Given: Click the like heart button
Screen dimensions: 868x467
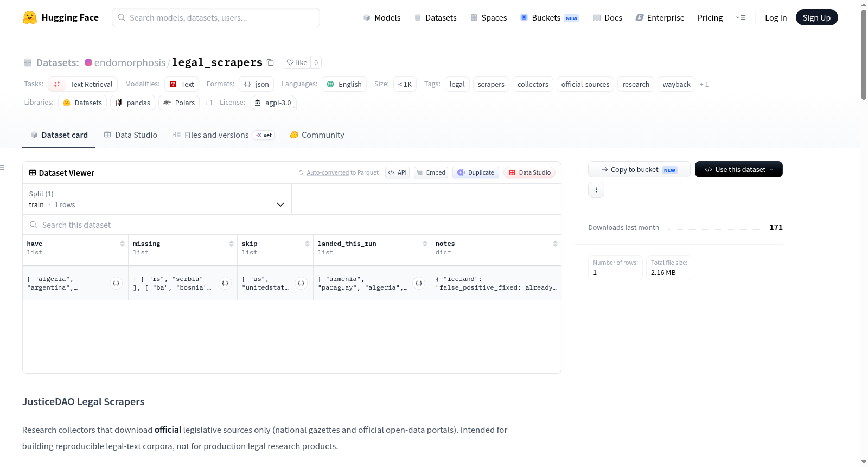Looking at the screenshot, I should 297,62.
